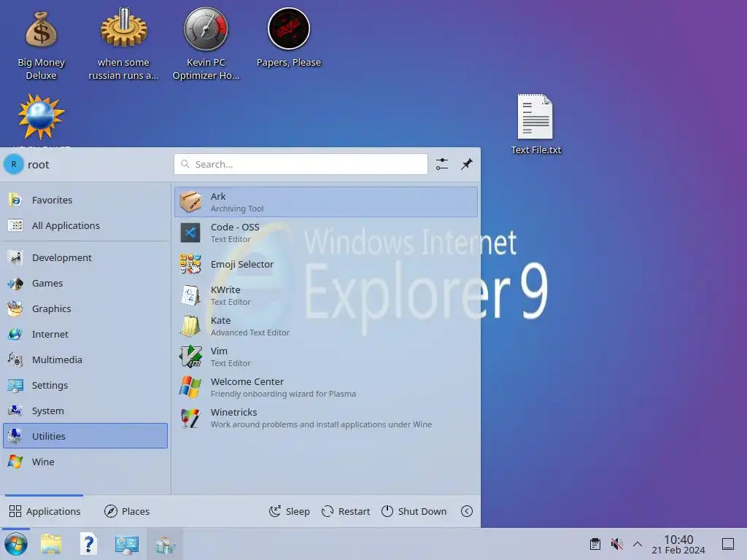Image resolution: width=747 pixels, height=560 pixels.
Task: Open the Multimedia category
Action: pyautogui.click(x=85, y=359)
